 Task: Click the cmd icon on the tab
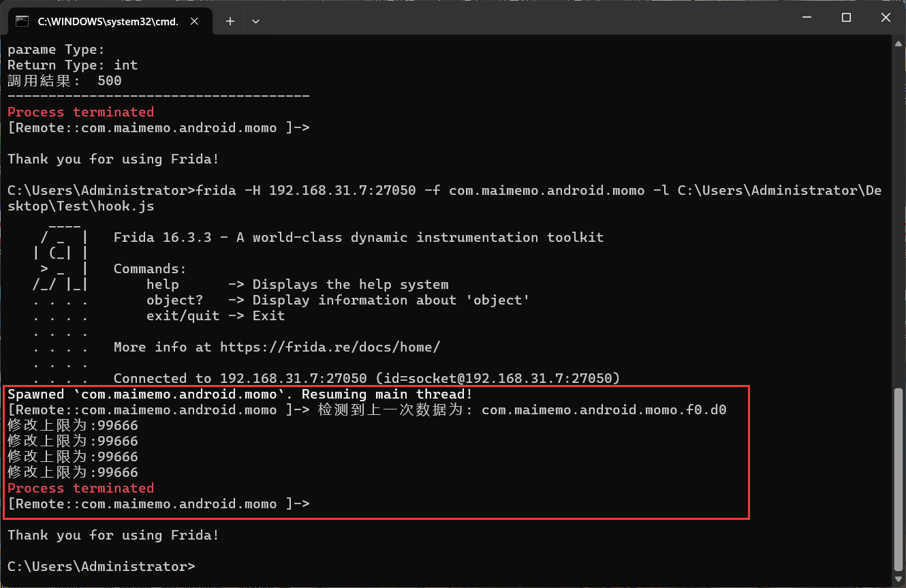tap(22, 21)
